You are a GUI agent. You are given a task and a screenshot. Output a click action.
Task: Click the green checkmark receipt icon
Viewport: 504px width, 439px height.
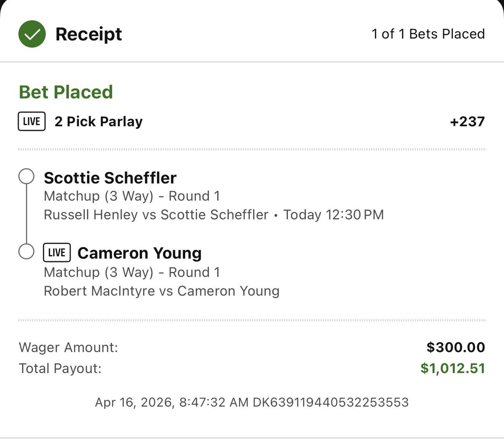coord(32,34)
